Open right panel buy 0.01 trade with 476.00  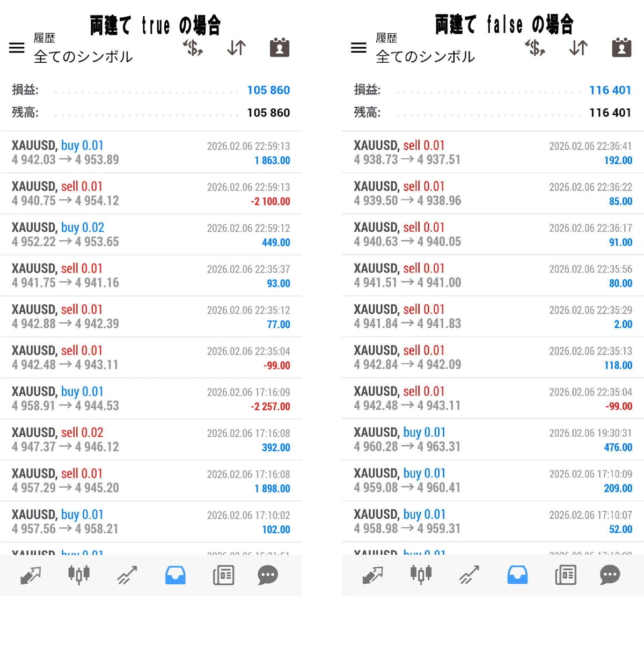(x=493, y=439)
